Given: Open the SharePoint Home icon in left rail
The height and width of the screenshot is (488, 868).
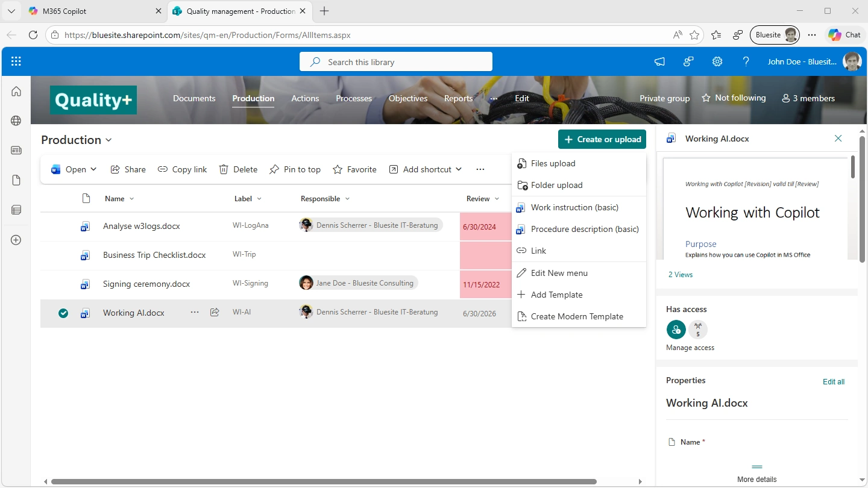Looking at the screenshot, I should point(16,91).
